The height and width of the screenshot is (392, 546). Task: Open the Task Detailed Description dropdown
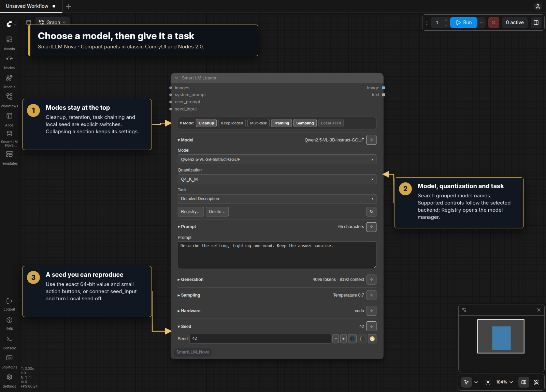pyautogui.click(x=277, y=199)
